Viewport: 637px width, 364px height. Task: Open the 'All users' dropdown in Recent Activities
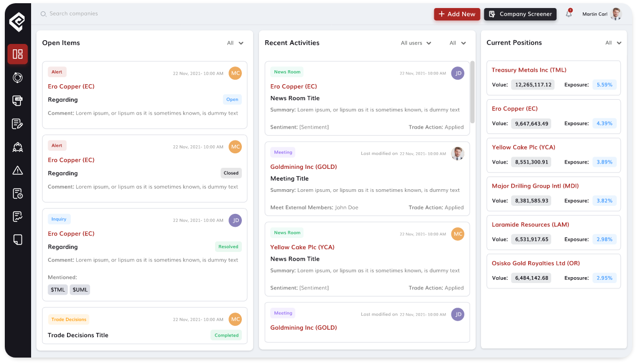[416, 43]
